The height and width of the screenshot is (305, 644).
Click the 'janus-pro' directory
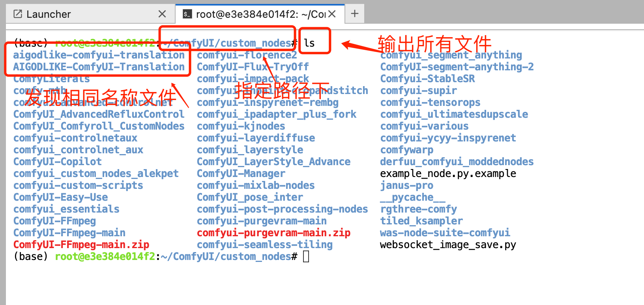[407, 185]
